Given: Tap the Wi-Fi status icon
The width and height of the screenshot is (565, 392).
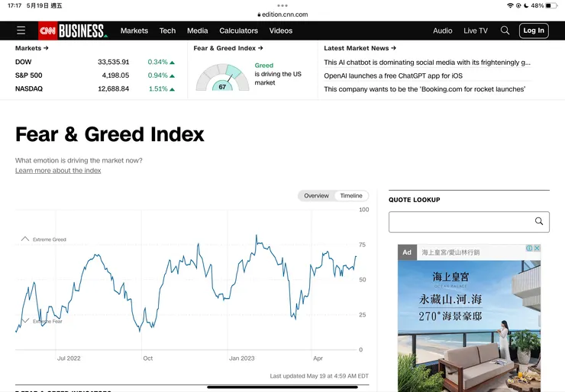Looking at the screenshot, I should [510, 5].
